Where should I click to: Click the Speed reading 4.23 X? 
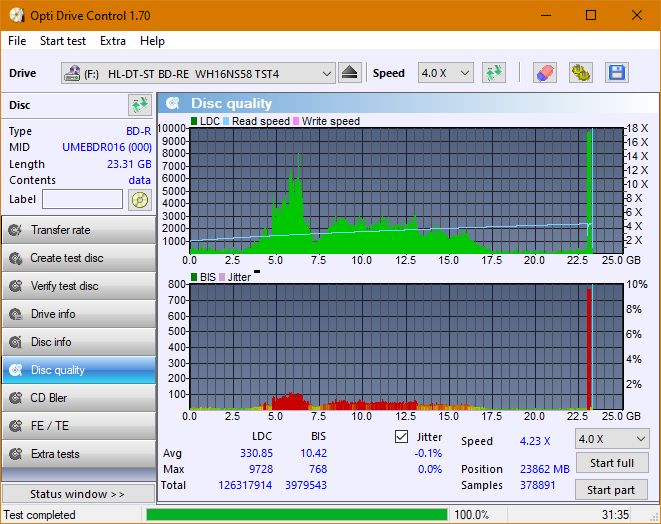tap(535, 441)
